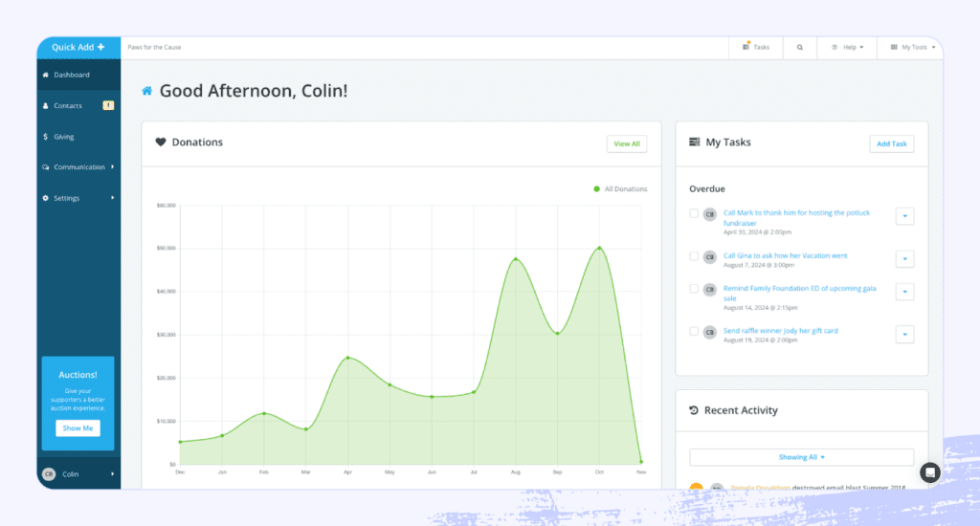
Task: Click the Giving dollar sign icon
Action: (45, 137)
